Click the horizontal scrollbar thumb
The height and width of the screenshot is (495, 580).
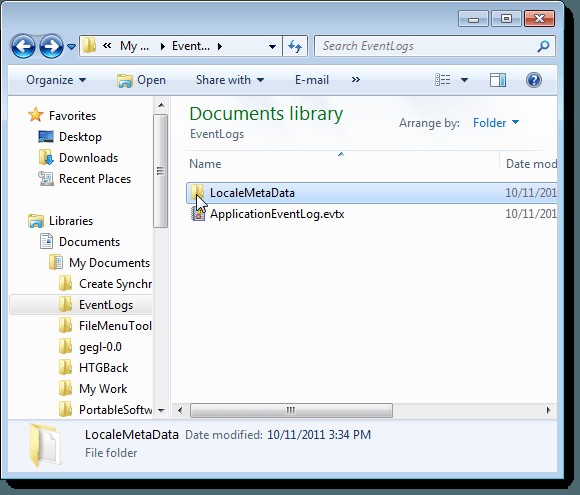[291, 410]
